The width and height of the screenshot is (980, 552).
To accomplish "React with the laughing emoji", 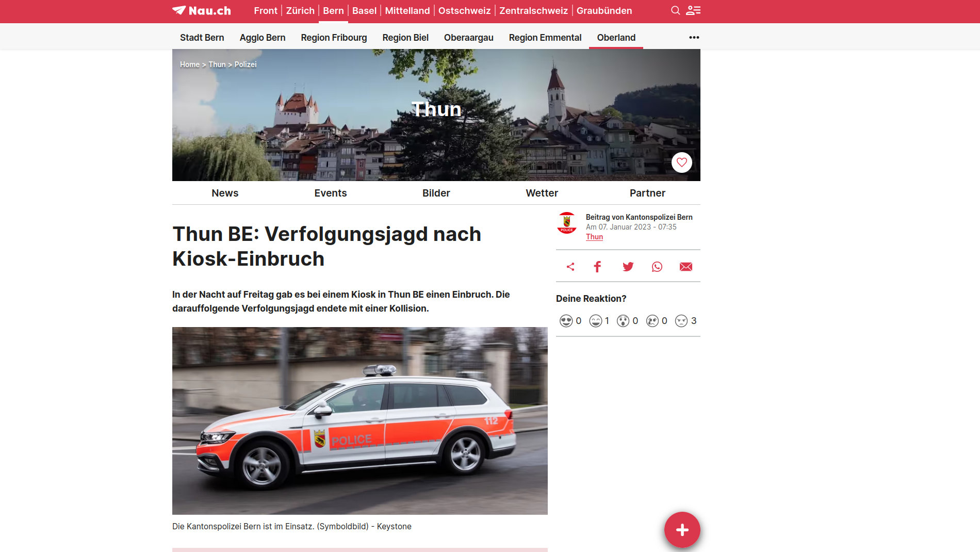I will click(595, 321).
